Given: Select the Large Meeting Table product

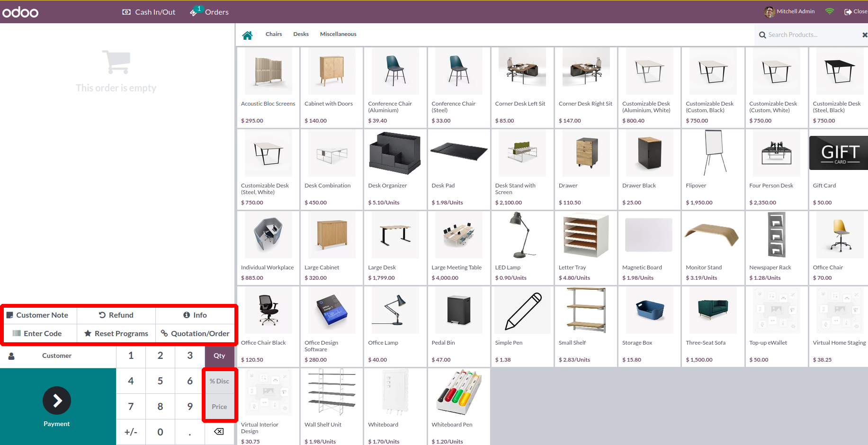Looking at the screenshot, I should [x=459, y=248].
